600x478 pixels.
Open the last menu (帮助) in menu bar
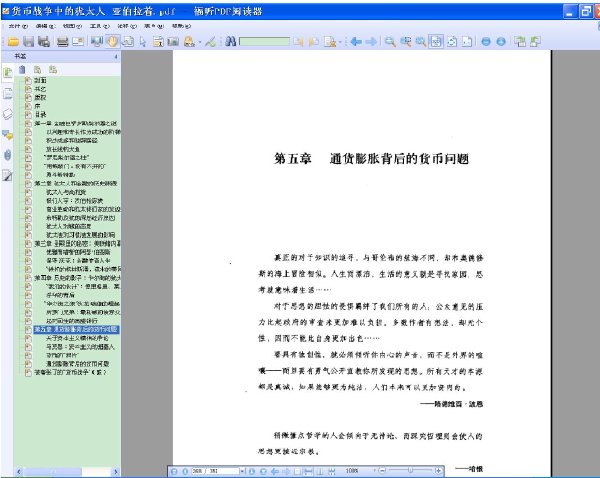pos(181,26)
